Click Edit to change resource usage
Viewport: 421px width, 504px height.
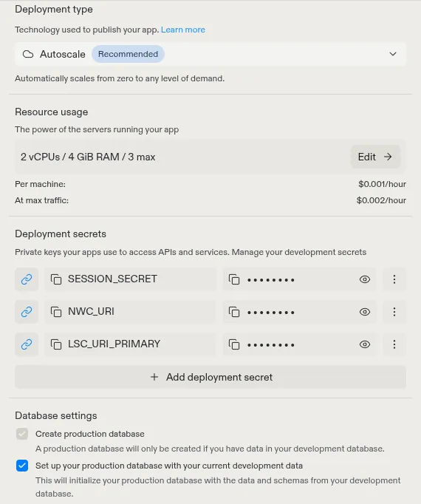pos(375,157)
